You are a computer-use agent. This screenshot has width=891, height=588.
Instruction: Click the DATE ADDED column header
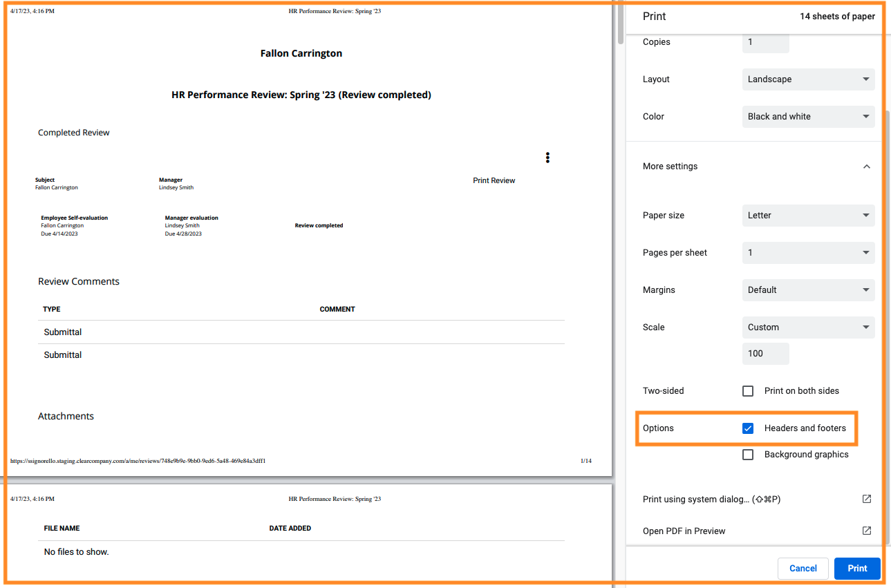pos(290,529)
